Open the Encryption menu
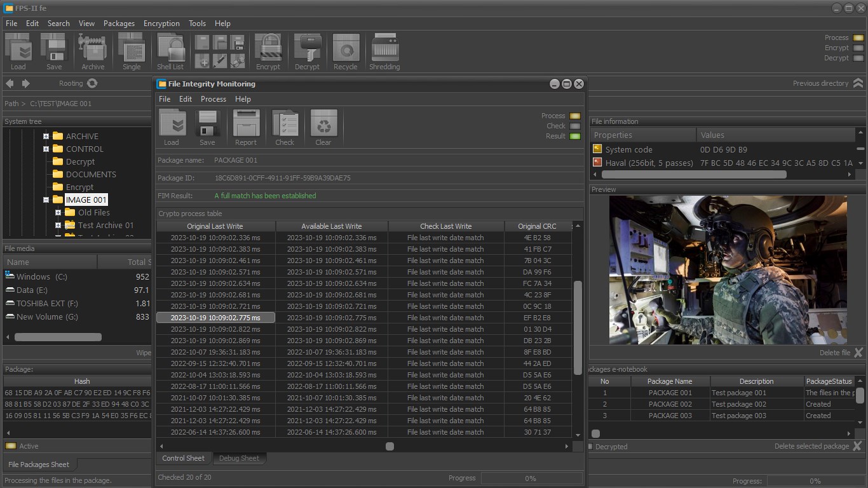868x488 pixels. pos(161,24)
